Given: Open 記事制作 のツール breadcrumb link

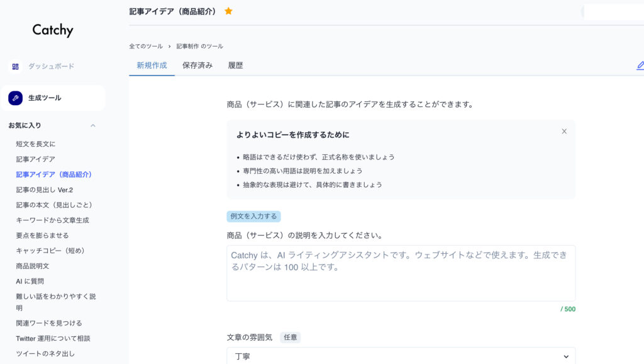Looking at the screenshot, I should 199,47.
